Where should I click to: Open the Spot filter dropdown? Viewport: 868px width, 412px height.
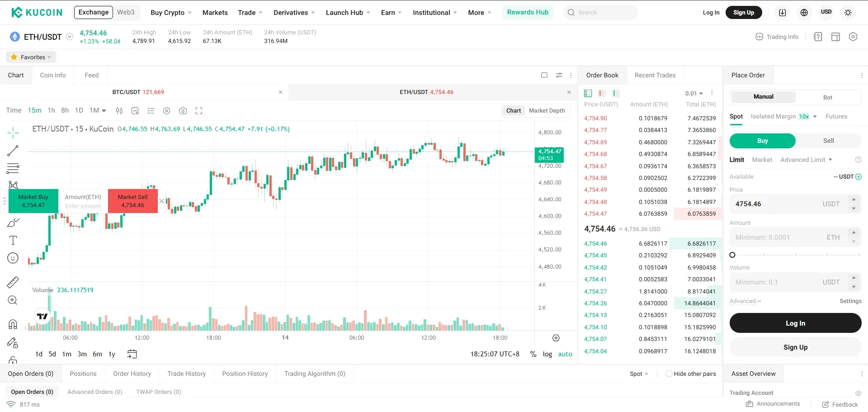click(x=639, y=374)
